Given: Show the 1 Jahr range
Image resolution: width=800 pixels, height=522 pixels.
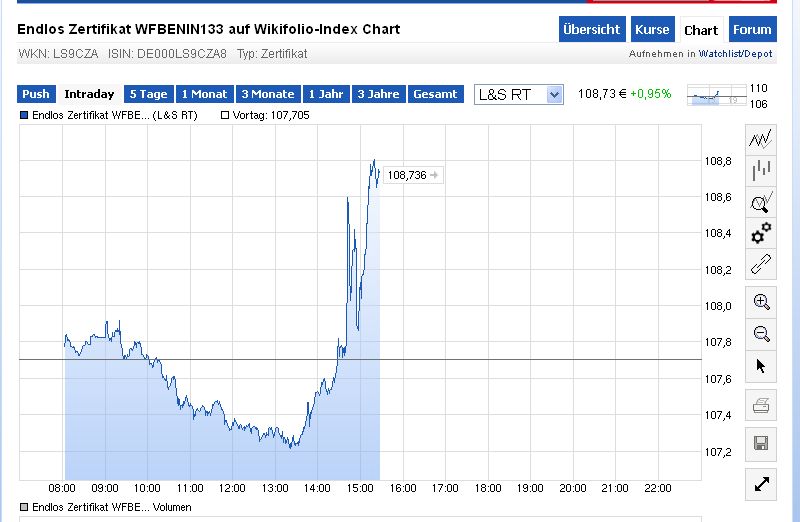Looking at the screenshot, I should click(x=326, y=94).
